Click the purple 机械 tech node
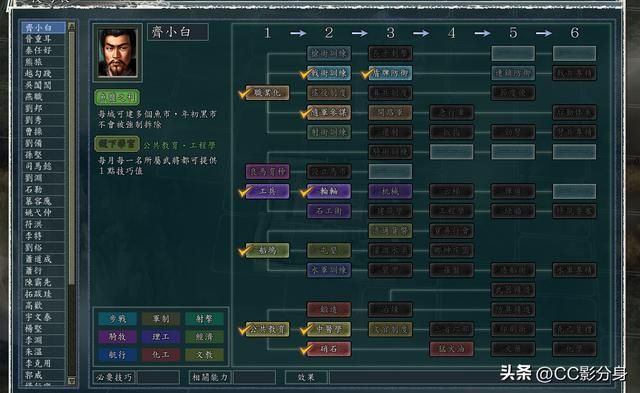Viewport: 640px width, 393px height. pyautogui.click(x=390, y=191)
